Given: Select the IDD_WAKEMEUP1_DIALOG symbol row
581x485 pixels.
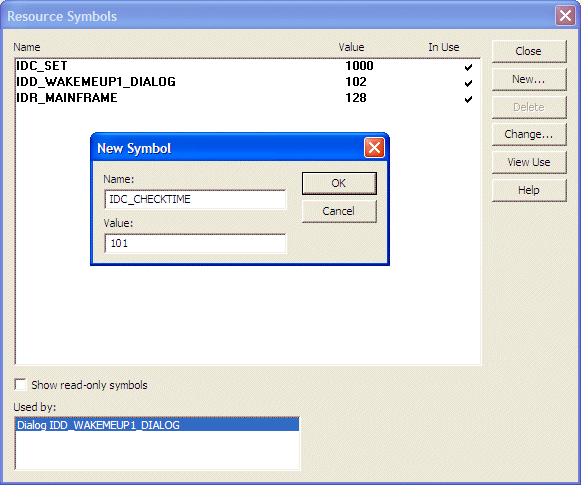Looking at the screenshot, I should [248, 82].
